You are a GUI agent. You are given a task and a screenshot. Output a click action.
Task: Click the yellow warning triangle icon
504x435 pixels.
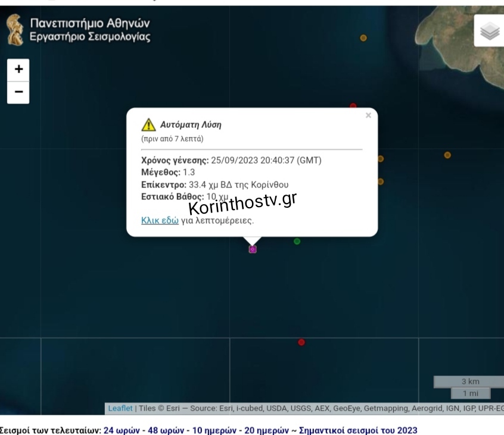click(148, 125)
